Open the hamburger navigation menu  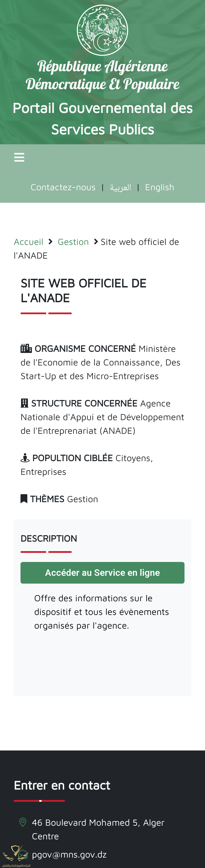coord(19,157)
